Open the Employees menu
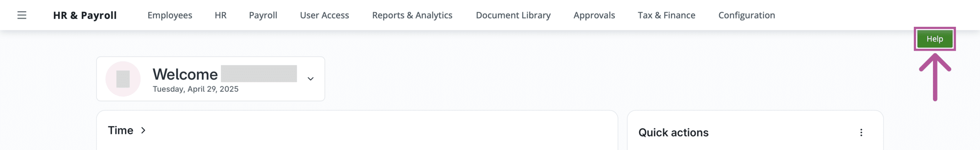Image resolution: width=980 pixels, height=150 pixels. (170, 15)
